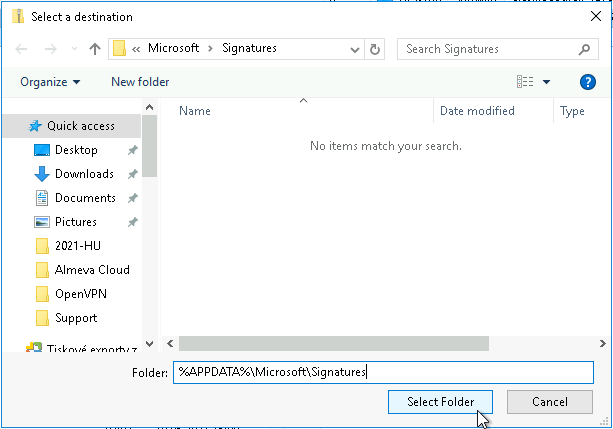Select Desktop in Quick access
Screen dimensions: 613x429
[76, 150]
